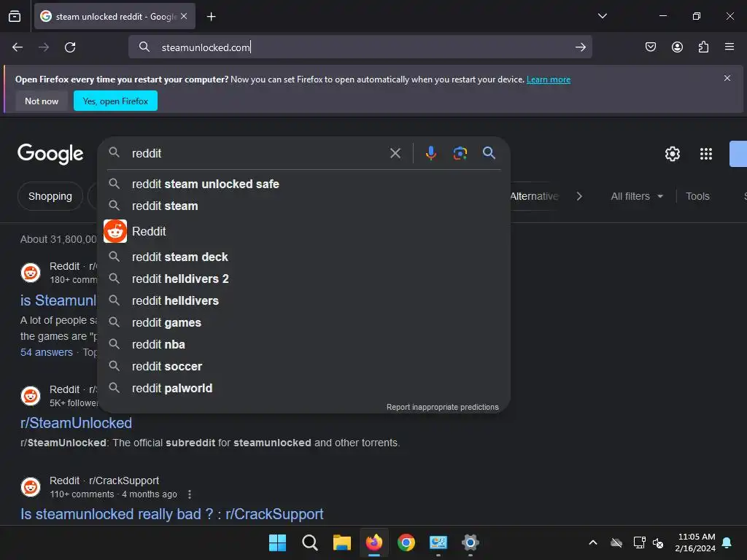Image resolution: width=747 pixels, height=560 pixels.
Task: Select suggestion reddit steam
Action: tap(303, 206)
